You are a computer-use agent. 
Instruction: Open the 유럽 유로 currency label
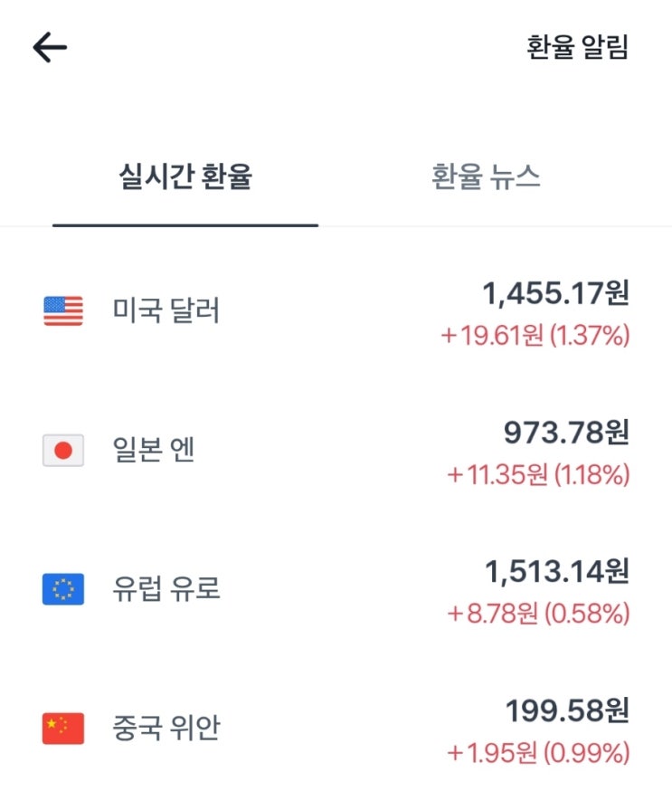tap(166, 589)
